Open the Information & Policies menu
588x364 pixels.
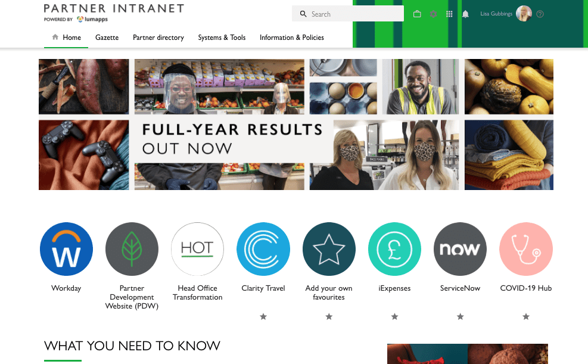click(x=292, y=38)
